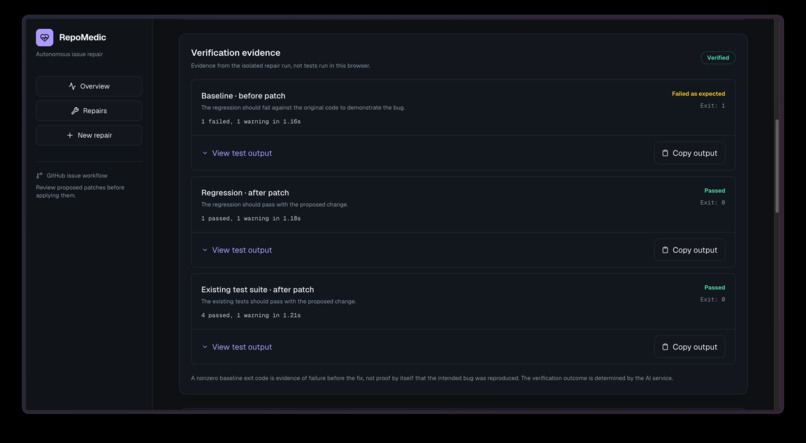Start a New repair from the sidebar
The image size is (806, 443).
(x=89, y=136)
